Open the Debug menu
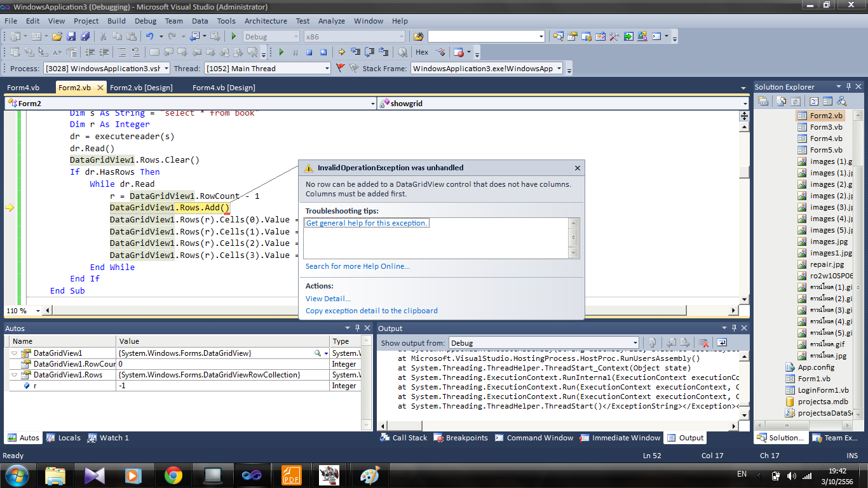 [146, 21]
